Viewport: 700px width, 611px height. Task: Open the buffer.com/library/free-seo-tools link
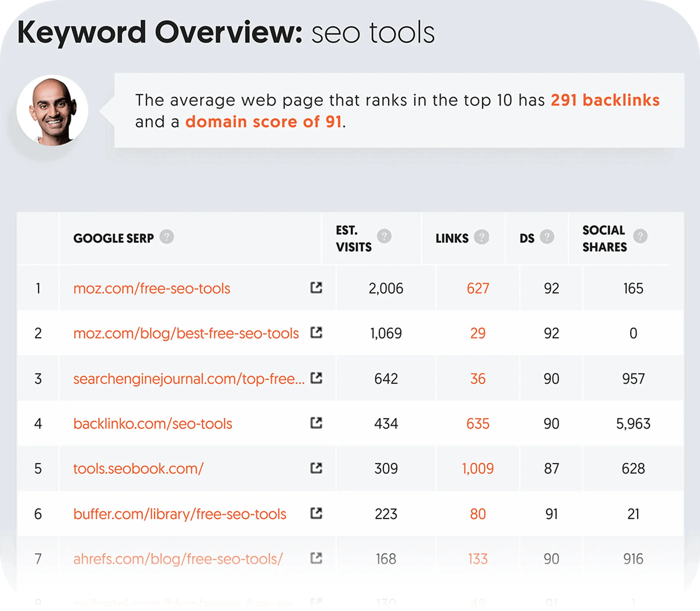point(180,514)
